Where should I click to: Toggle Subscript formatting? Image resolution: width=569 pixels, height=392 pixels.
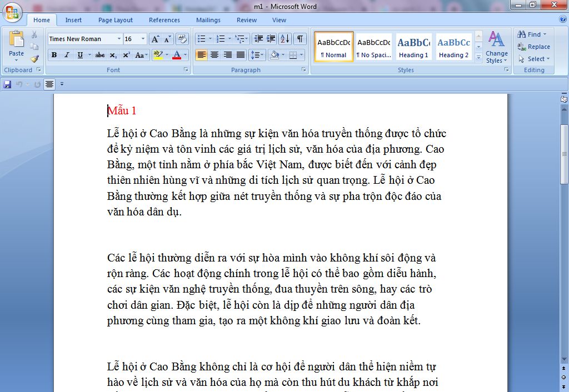point(113,55)
